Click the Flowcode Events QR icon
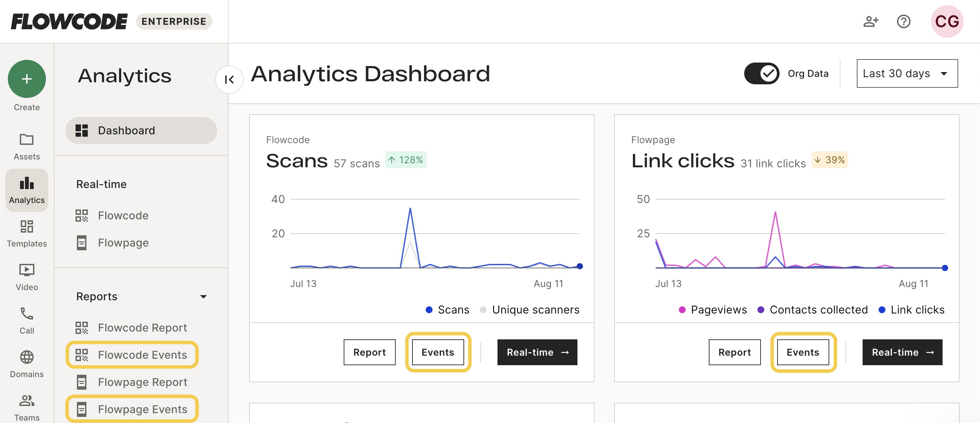This screenshot has width=980, height=423. (81, 355)
